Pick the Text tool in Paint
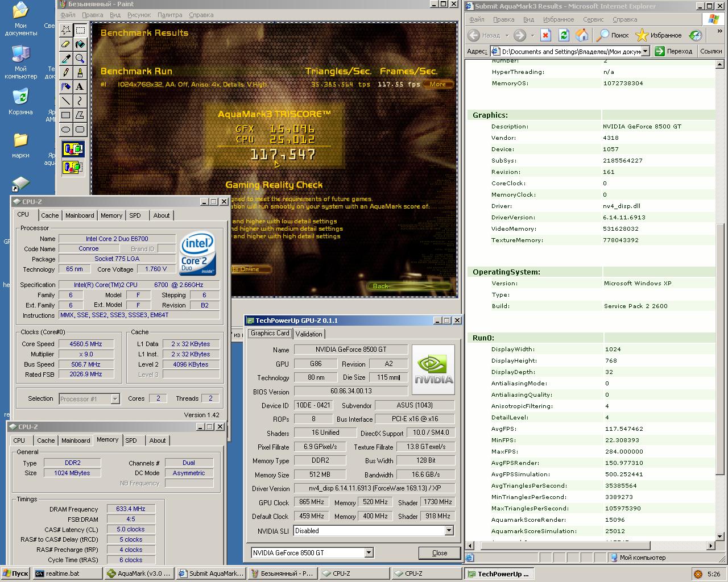This screenshot has height=582, width=728. (80, 87)
